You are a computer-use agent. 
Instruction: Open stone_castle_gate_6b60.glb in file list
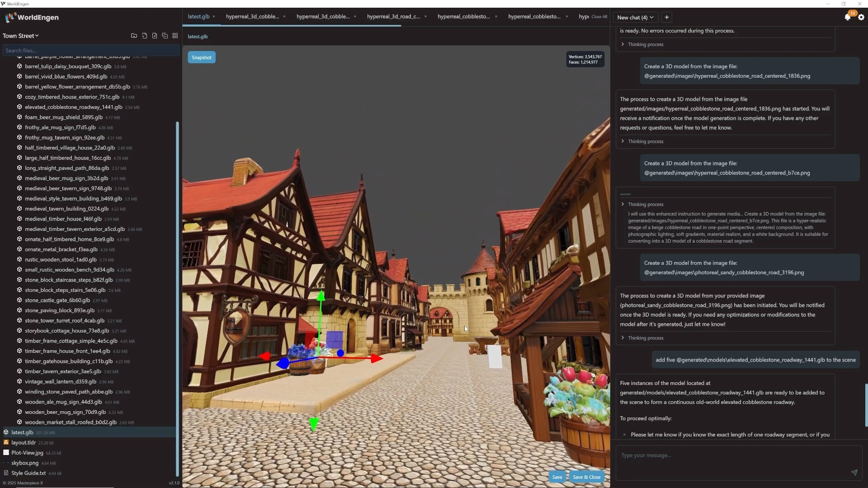[57, 300]
